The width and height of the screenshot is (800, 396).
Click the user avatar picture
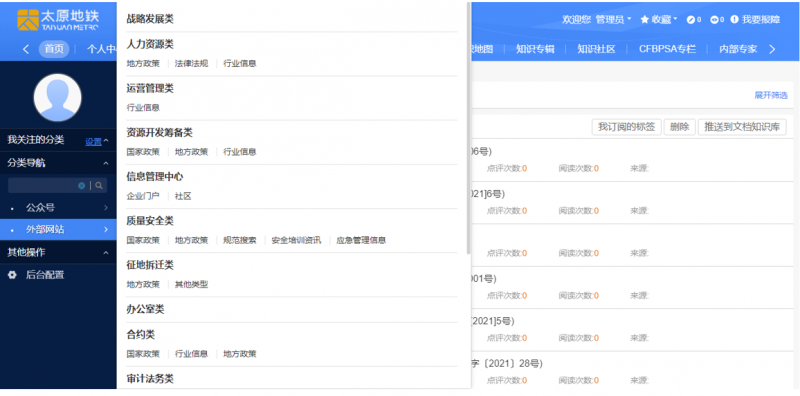(58, 97)
